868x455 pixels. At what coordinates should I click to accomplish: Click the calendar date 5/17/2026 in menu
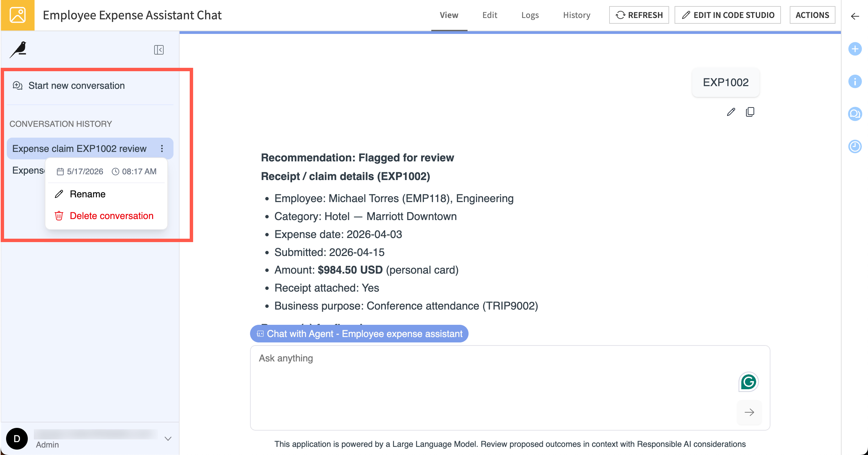click(80, 172)
